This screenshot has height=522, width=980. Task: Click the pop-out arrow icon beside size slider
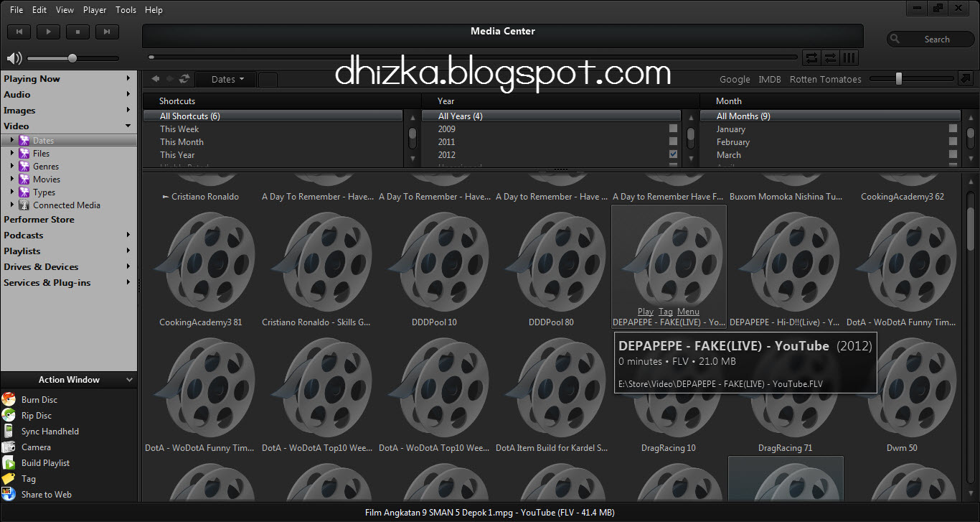pyautogui.click(x=965, y=79)
